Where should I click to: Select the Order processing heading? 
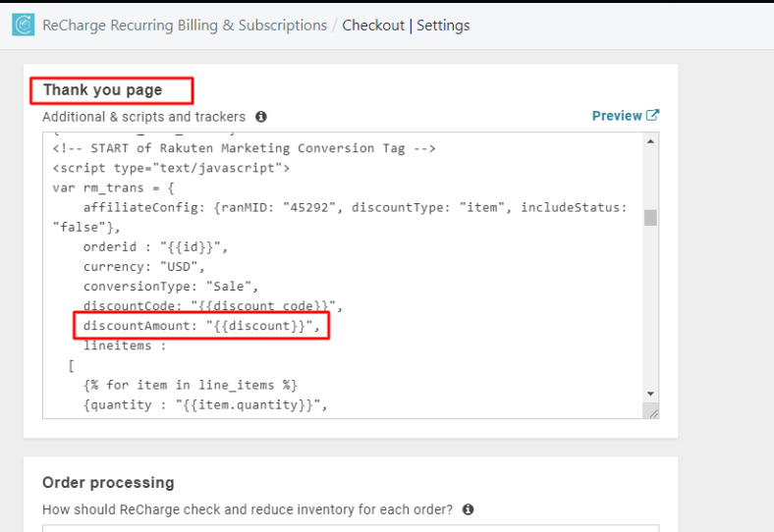point(108,483)
